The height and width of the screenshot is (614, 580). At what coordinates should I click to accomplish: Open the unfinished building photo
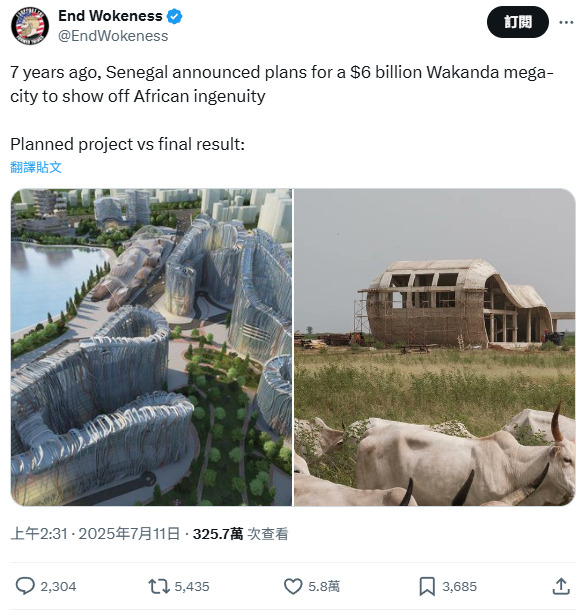[435, 347]
